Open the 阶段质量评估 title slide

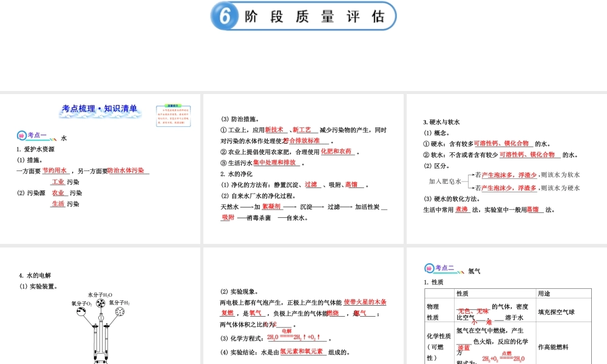coord(303,16)
